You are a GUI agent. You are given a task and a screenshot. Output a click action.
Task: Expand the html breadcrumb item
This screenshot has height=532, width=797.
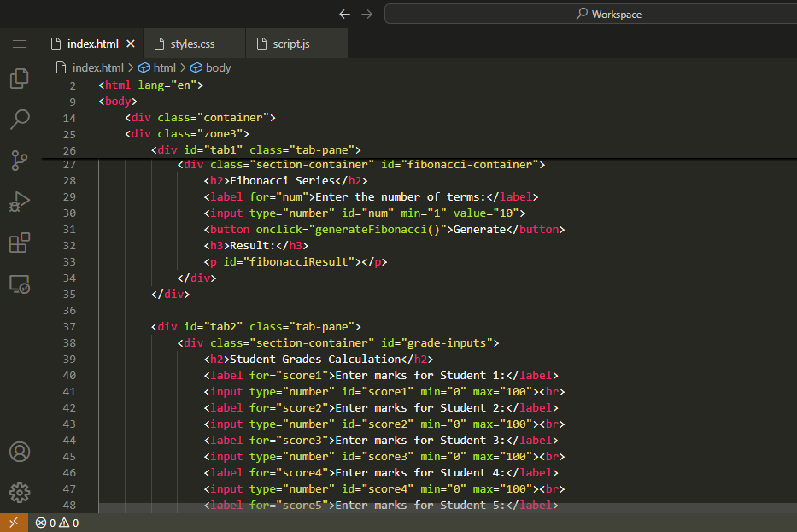[x=164, y=67]
